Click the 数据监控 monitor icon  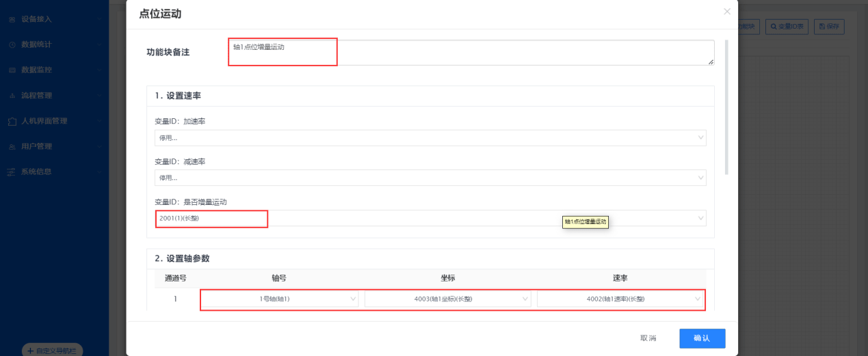click(12, 70)
